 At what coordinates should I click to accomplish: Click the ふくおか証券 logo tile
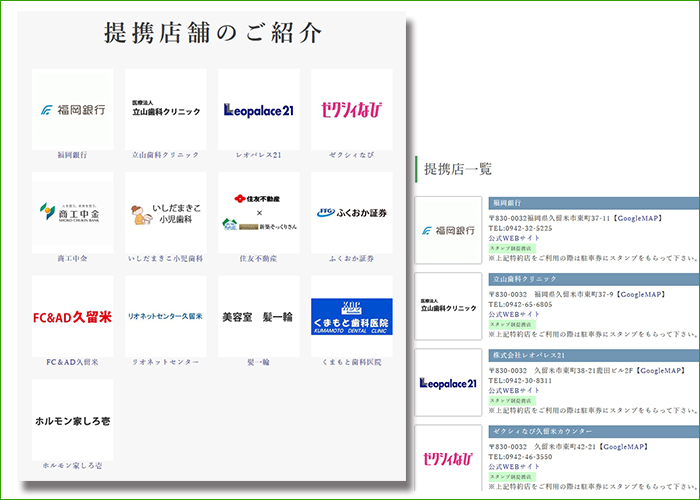(x=352, y=213)
